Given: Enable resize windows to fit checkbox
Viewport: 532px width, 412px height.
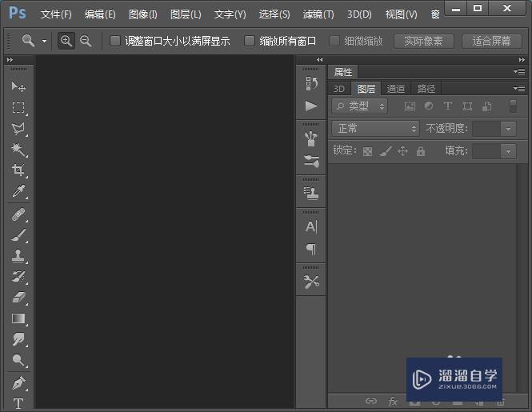Looking at the screenshot, I should (115, 41).
